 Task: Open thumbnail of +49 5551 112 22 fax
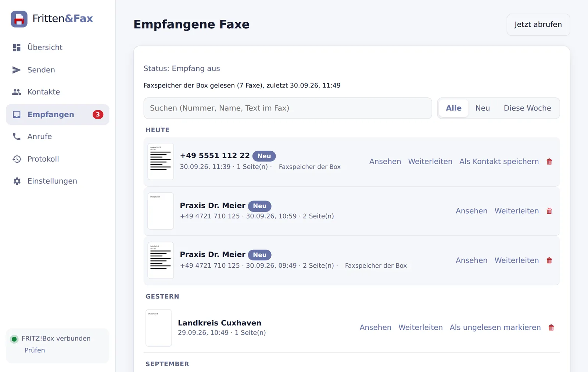(161, 162)
